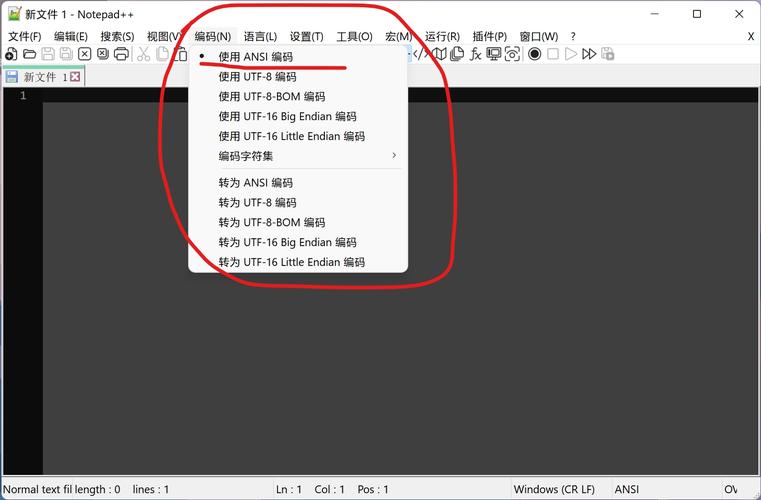Open the Document List icon
761x500 pixels.
[457, 54]
